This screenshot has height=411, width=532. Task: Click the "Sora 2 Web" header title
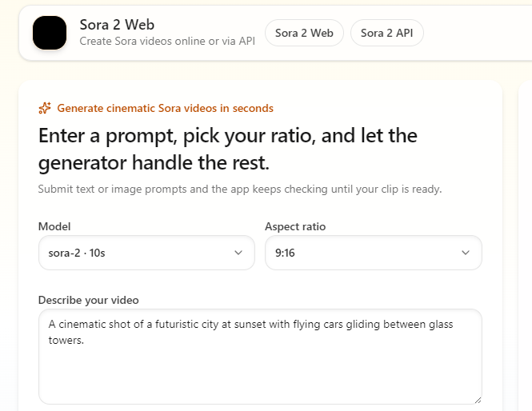[117, 24]
